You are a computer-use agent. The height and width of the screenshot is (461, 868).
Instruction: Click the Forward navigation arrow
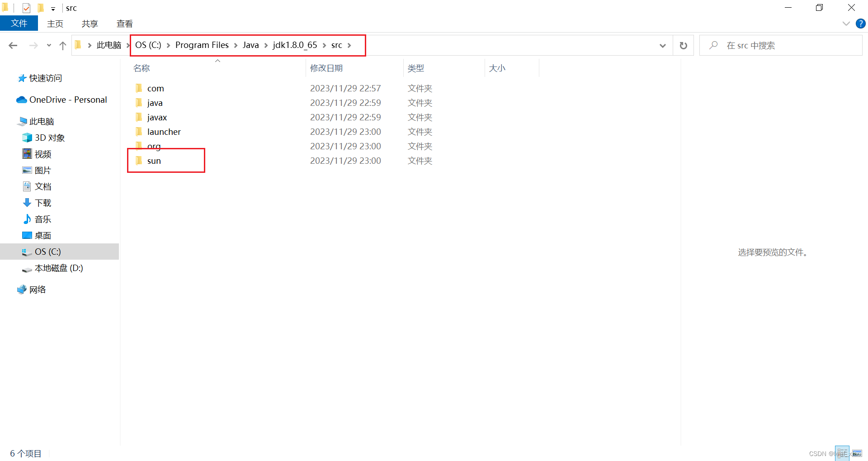tap(33, 45)
